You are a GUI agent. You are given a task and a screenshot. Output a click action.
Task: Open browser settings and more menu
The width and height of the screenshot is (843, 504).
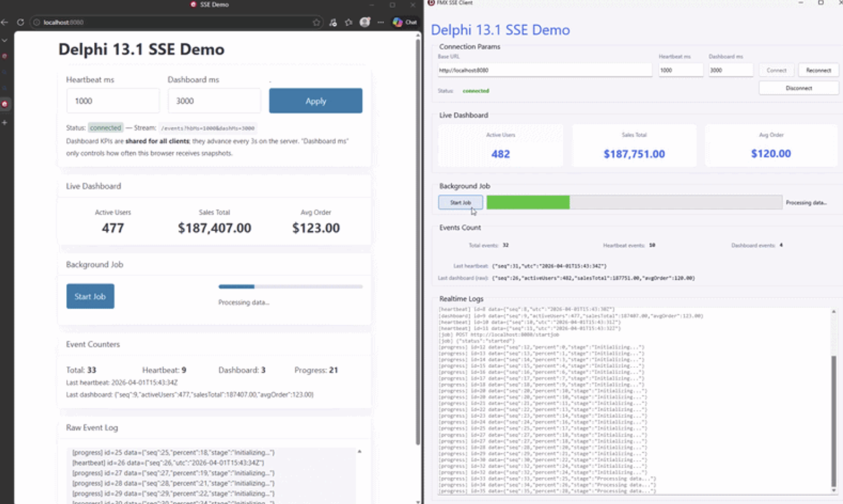[x=380, y=22]
